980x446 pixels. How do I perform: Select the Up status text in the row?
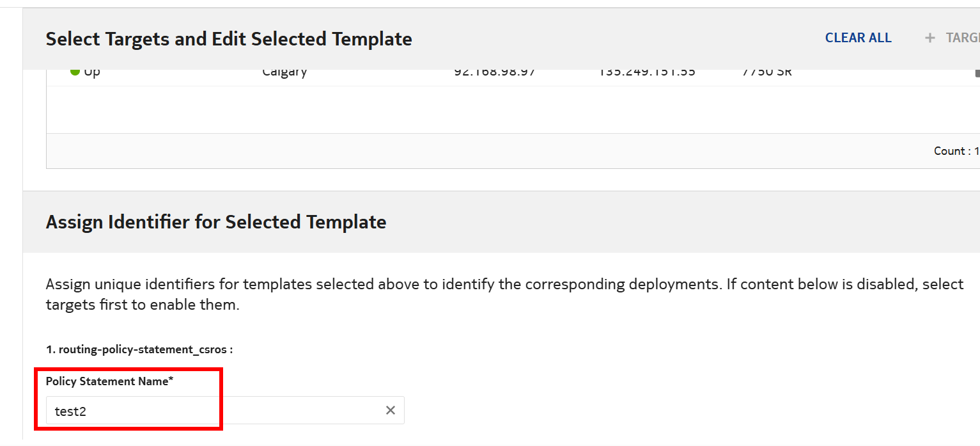(92, 72)
